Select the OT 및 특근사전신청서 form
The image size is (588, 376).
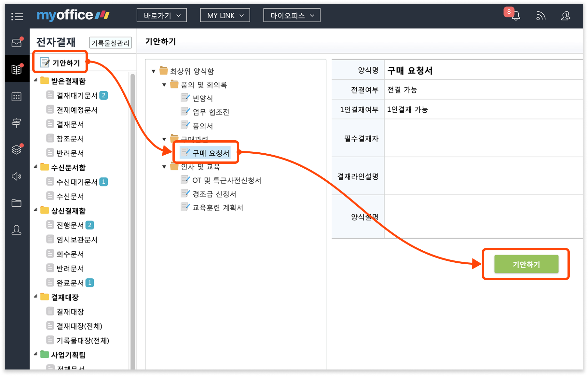coord(227,180)
